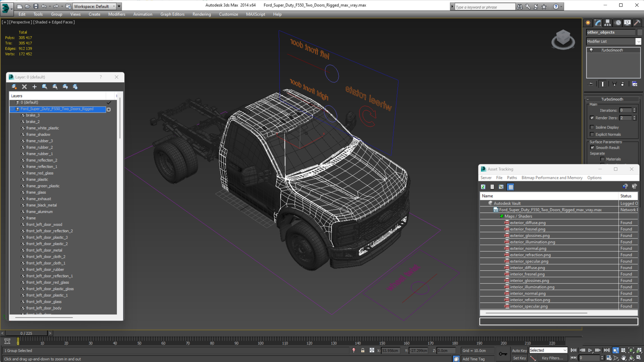The image size is (644, 362).
Task: Click the ViewCube navigation widget
Action: 563,39
